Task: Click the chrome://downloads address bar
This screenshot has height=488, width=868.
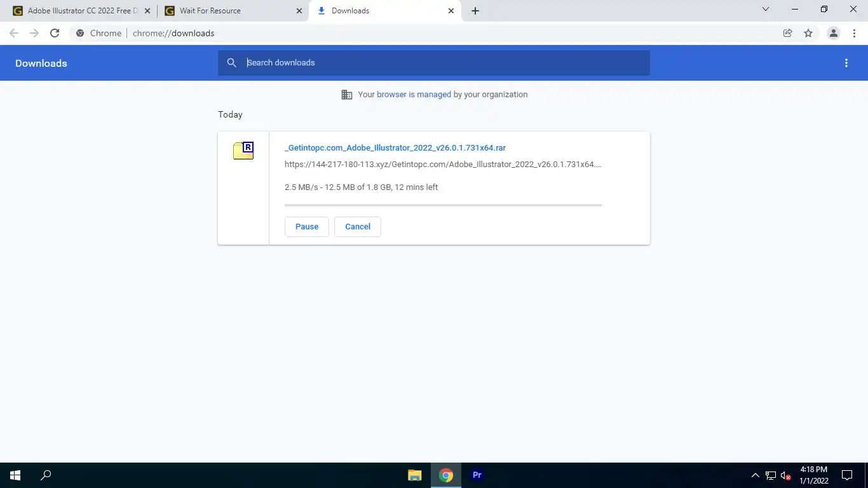Action: click(173, 33)
